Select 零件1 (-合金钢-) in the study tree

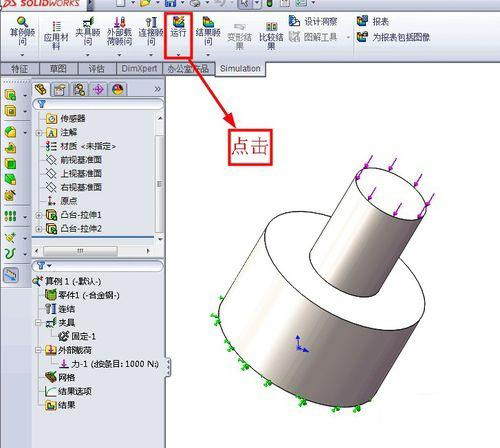click(82, 295)
